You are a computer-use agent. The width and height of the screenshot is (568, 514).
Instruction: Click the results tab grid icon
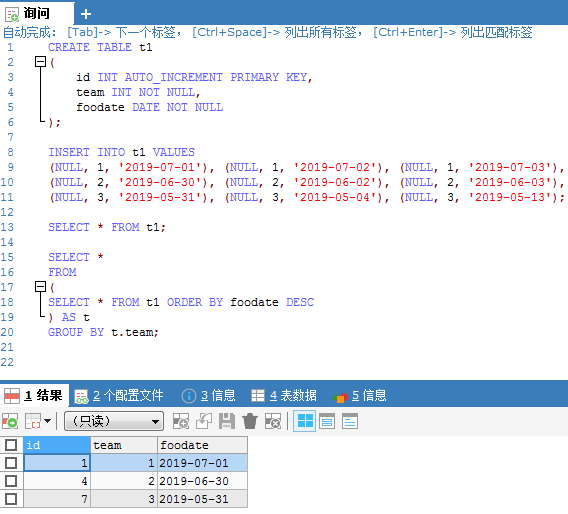pos(12,396)
